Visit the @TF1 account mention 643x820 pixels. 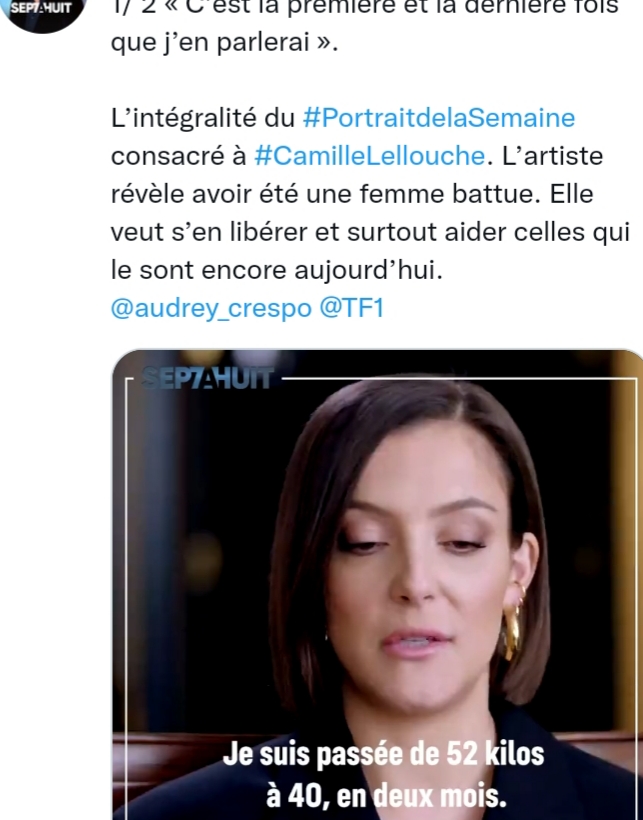pos(352,308)
